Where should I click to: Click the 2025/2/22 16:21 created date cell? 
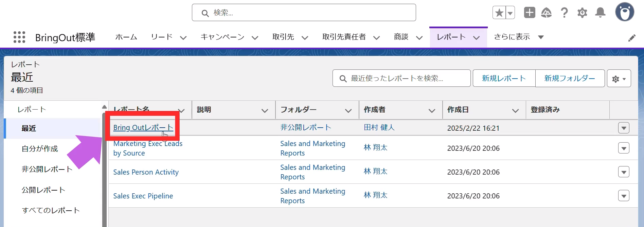[473, 128]
